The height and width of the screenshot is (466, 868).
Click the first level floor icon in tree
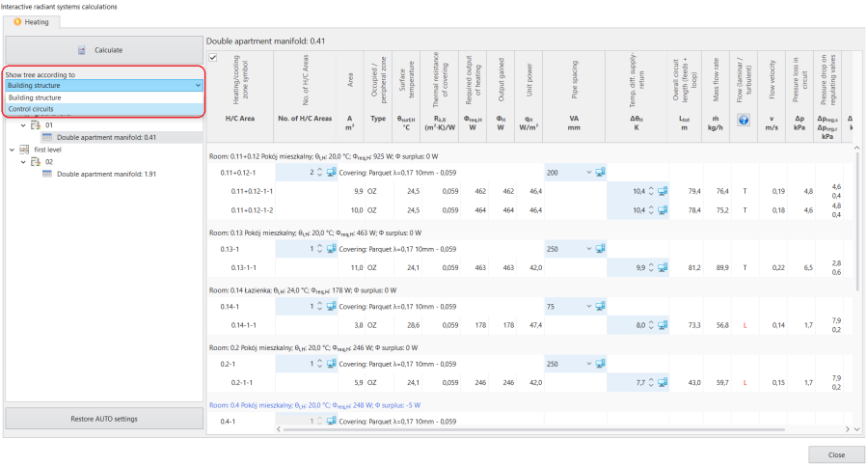tap(24, 150)
